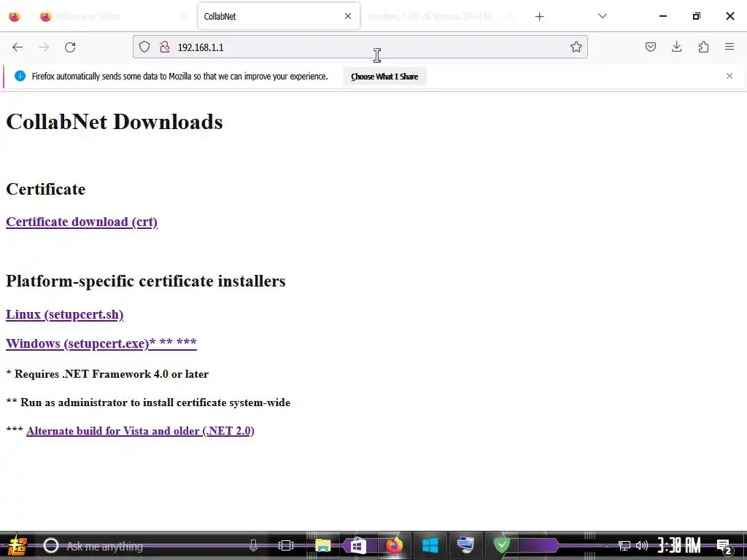The width and height of the screenshot is (747, 560).
Task: Open a new tab
Action: (x=539, y=17)
